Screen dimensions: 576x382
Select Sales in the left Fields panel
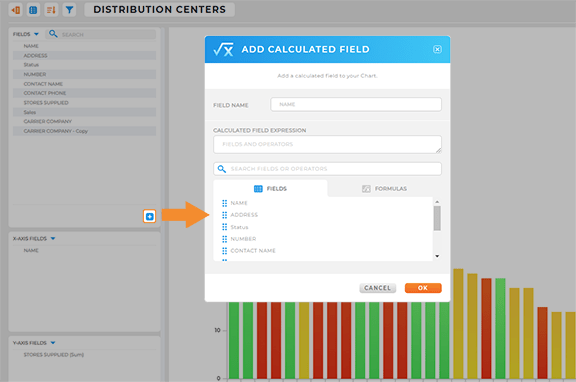84,112
